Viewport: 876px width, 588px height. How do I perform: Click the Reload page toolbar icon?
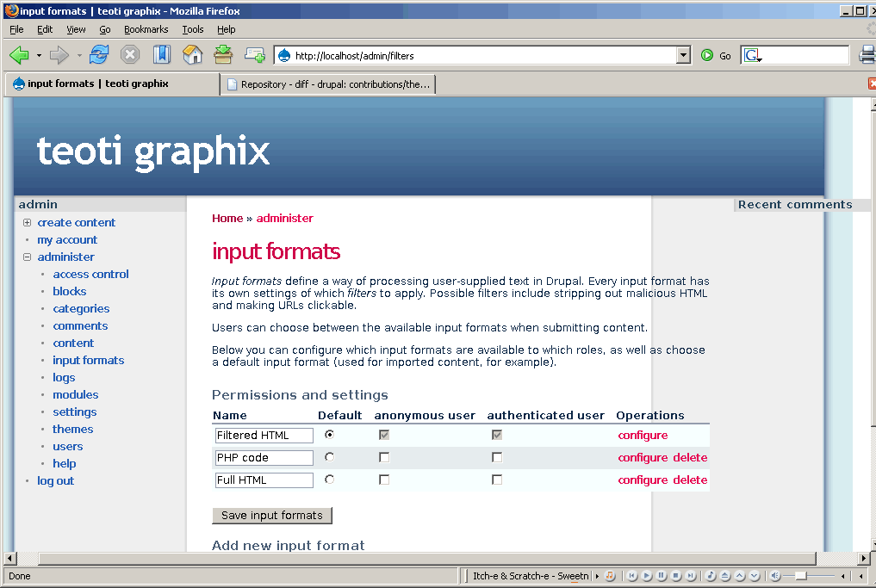[99, 55]
